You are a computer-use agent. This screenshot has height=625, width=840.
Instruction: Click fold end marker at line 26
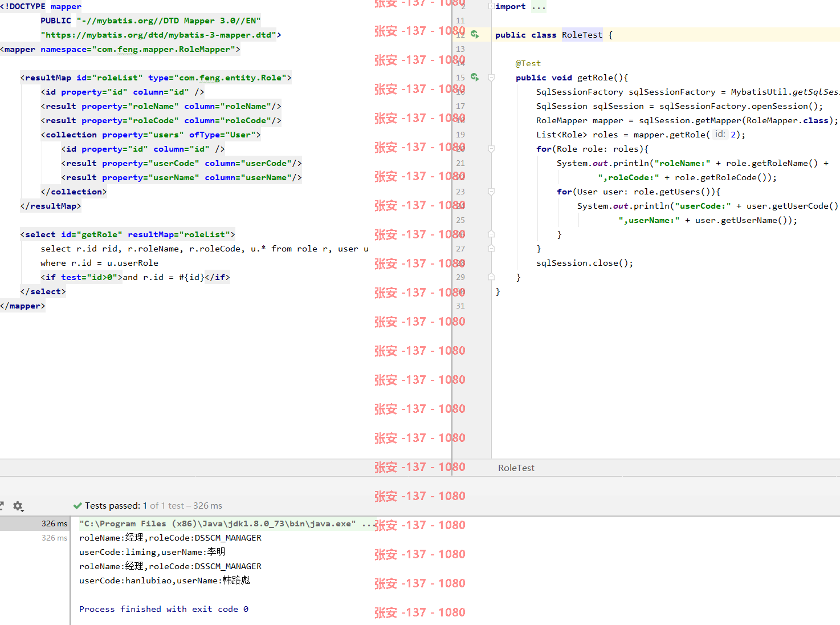point(491,234)
